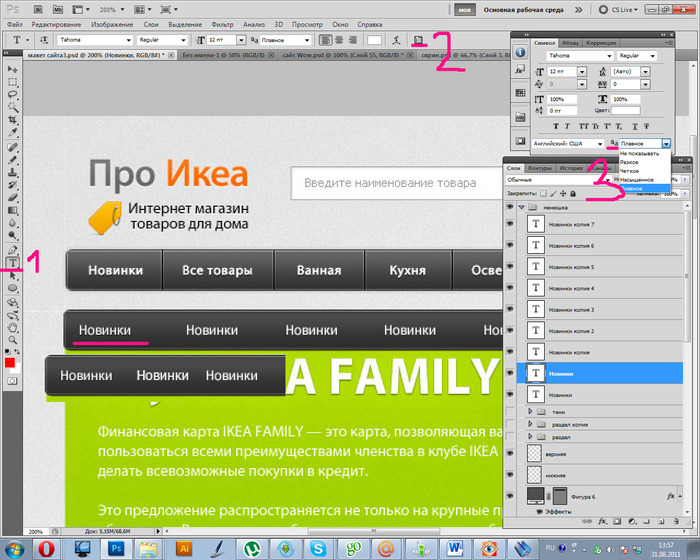Select the Move tool in toolbox
Image resolution: width=700 pixels, height=560 pixels.
[12, 69]
